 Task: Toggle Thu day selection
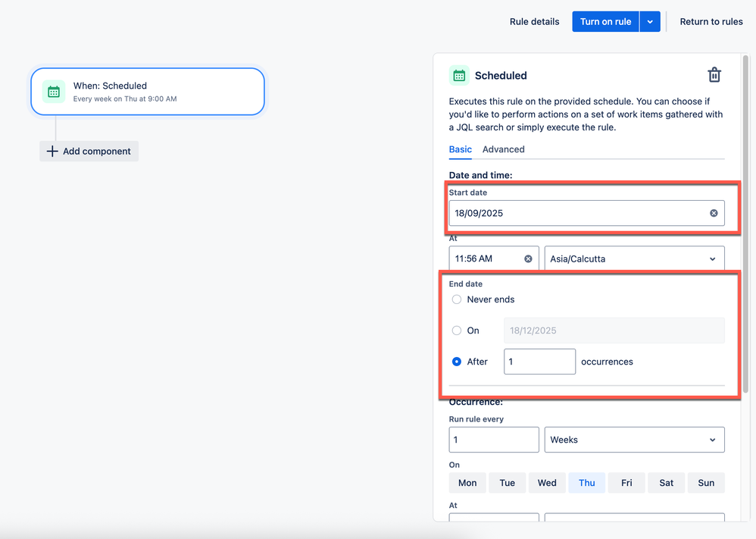(587, 483)
